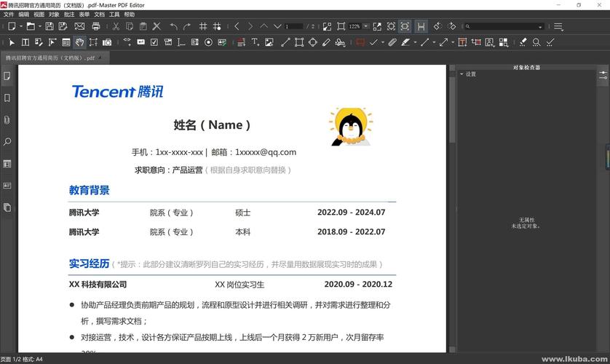
Task: Open the 122% zoom level dropdown
Action: coord(365,26)
